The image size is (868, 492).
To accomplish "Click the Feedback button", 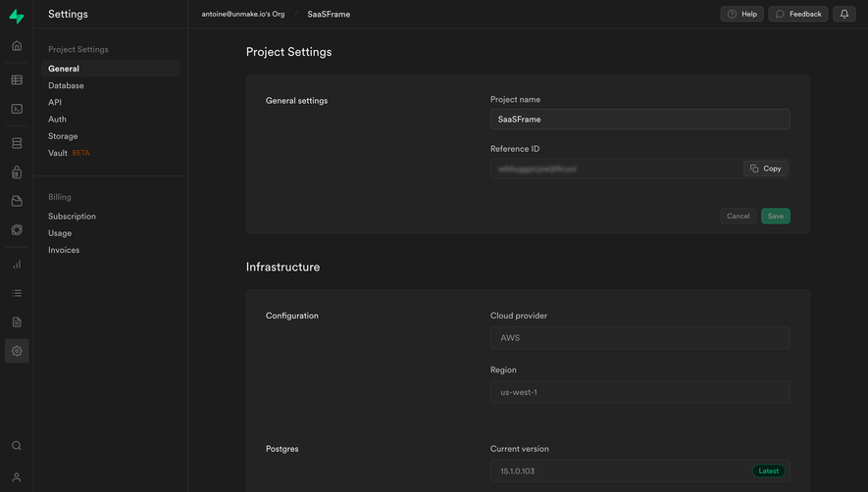I will (x=798, y=14).
